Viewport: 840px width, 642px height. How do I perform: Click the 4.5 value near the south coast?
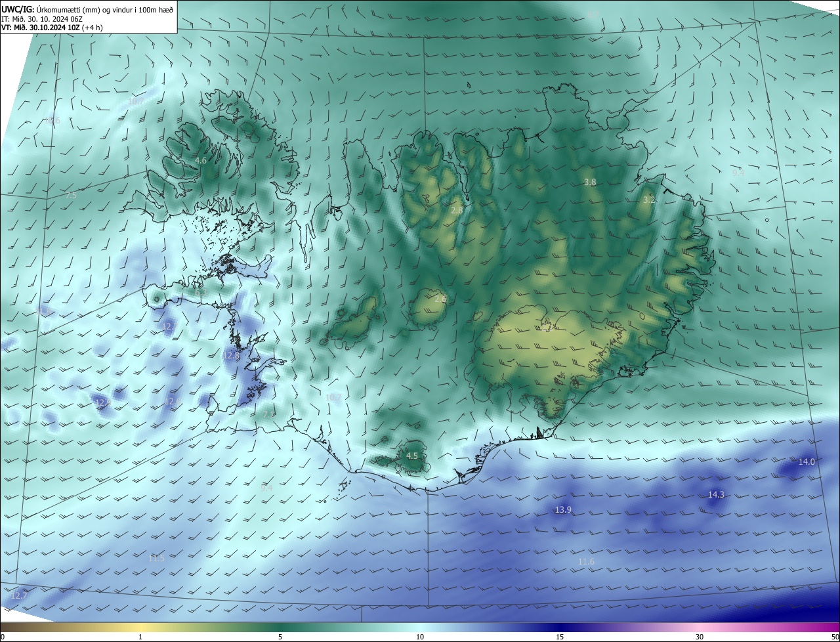pos(412,456)
